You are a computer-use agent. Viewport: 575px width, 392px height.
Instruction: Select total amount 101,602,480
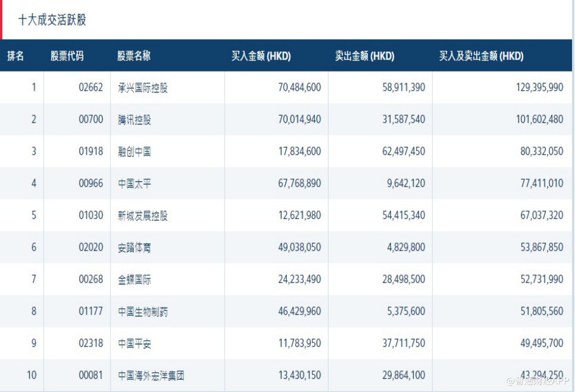(540, 119)
